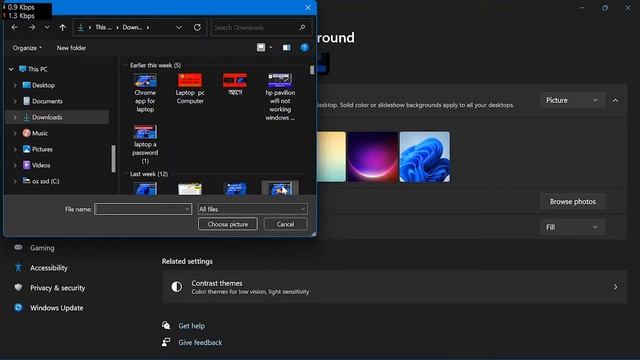640x360 pixels.
Task: Click Browse photos in Settings
Action: point(572,202)
